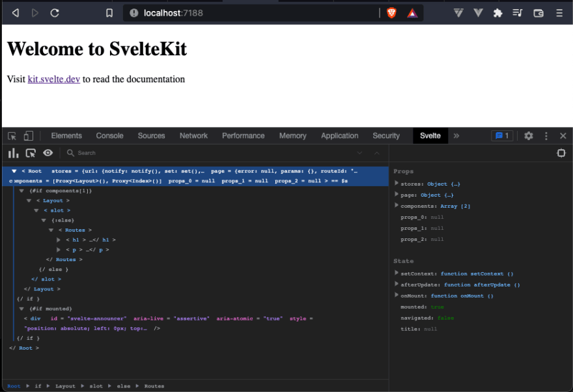Open the Brave Wallet icon
The width and height of the screenshot is (573, 392).
(x=538, y=13)
